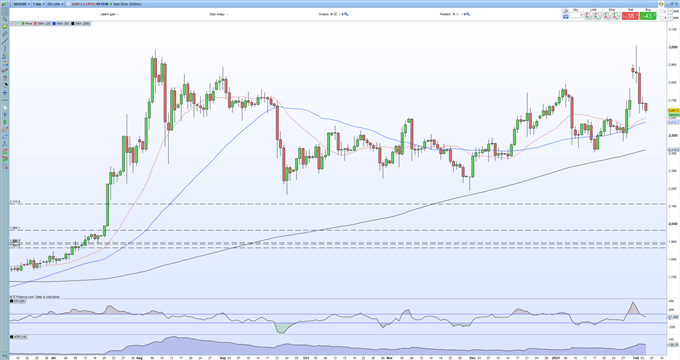Toggle the SMA (50) blue indicator label

pyautogui.click(x=62, y=23)
